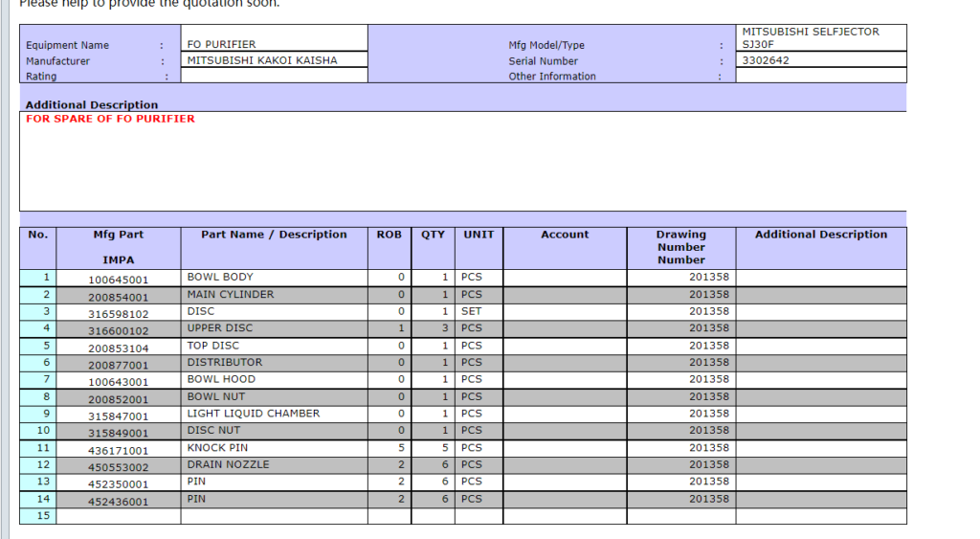980x539 pixels.
Task: Click the Part Name / Description column header
Action: pyautogui.click(x=274, y=235)
